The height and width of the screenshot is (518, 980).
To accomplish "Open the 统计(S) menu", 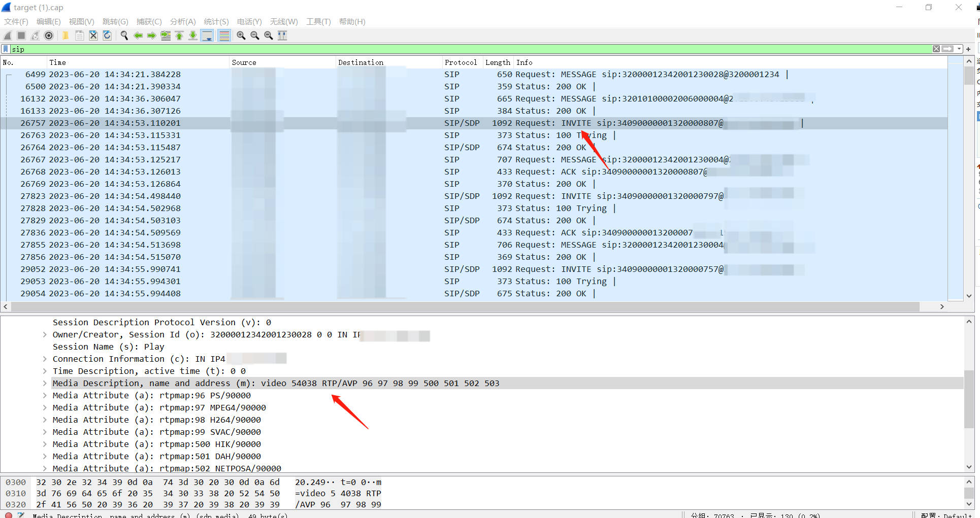I will pyautogui.click(x=216, y=22).
